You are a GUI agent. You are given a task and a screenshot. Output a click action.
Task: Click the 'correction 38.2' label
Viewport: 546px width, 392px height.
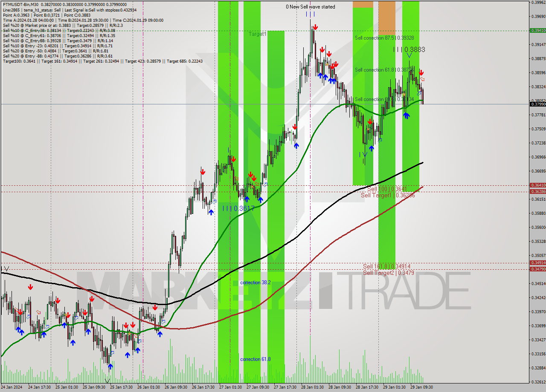[256, 282]
